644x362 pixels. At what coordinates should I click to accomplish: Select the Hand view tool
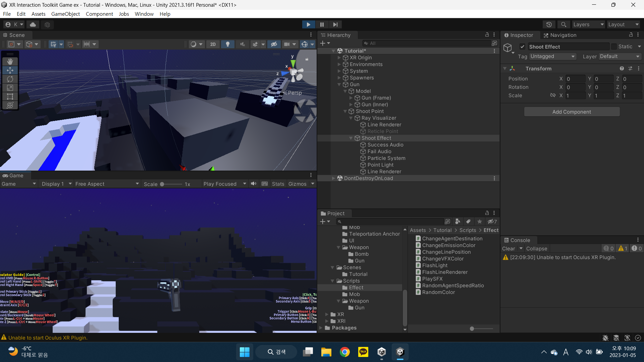tap(10, 61)
